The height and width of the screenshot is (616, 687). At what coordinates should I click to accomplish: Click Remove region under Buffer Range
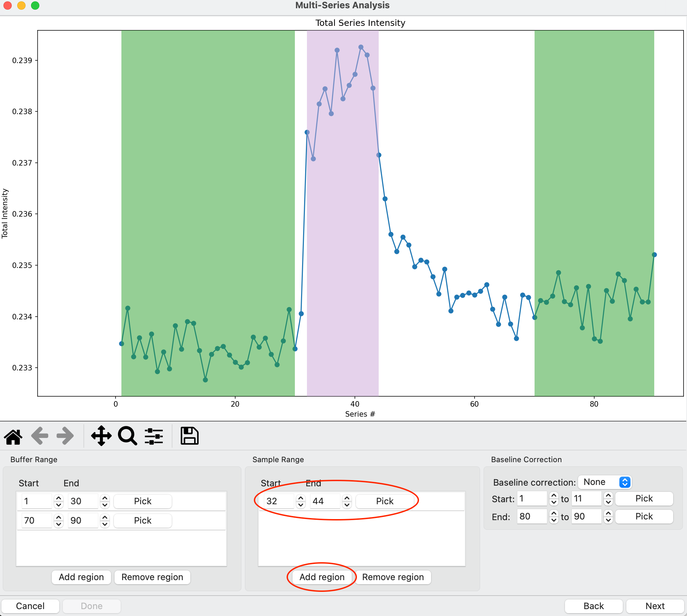pos(152,577)
